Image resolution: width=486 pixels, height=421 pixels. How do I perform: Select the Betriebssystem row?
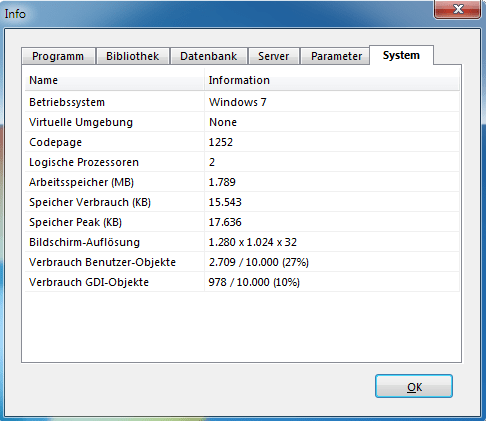point(242,102)
